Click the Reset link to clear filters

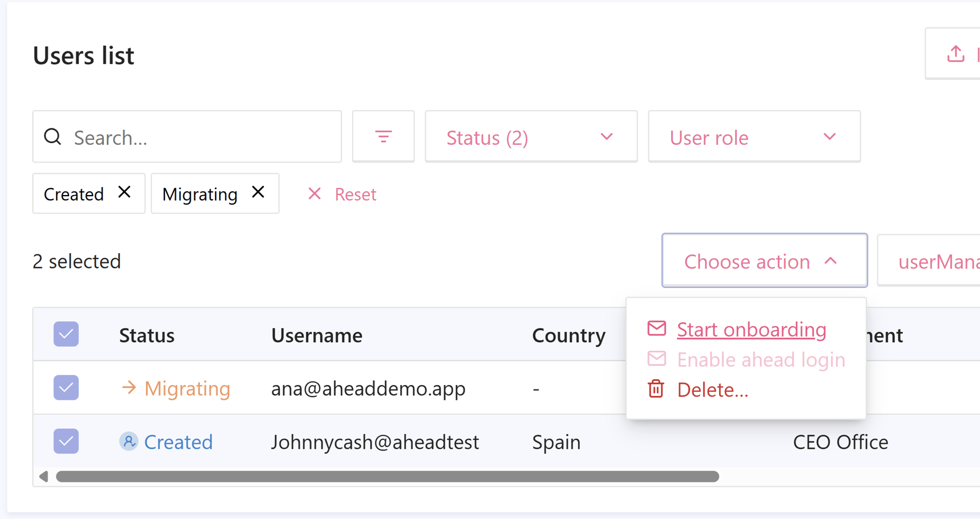click(355, 194)
